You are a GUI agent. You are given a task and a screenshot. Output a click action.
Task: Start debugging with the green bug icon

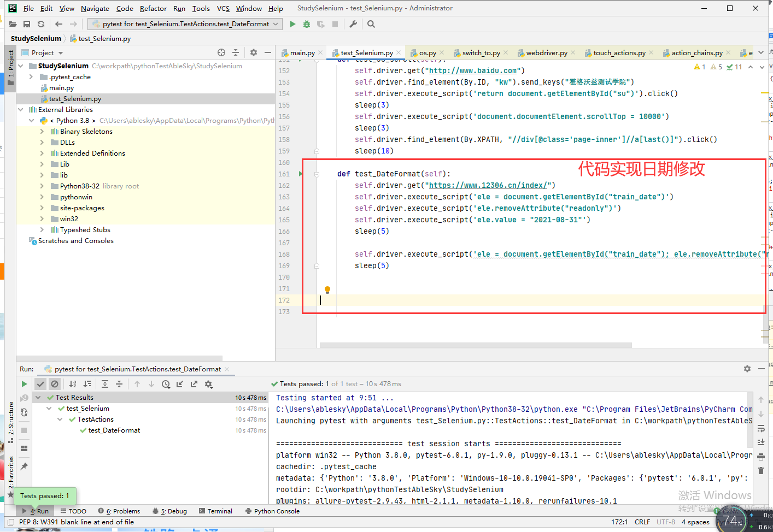click(x=307, y=24)
